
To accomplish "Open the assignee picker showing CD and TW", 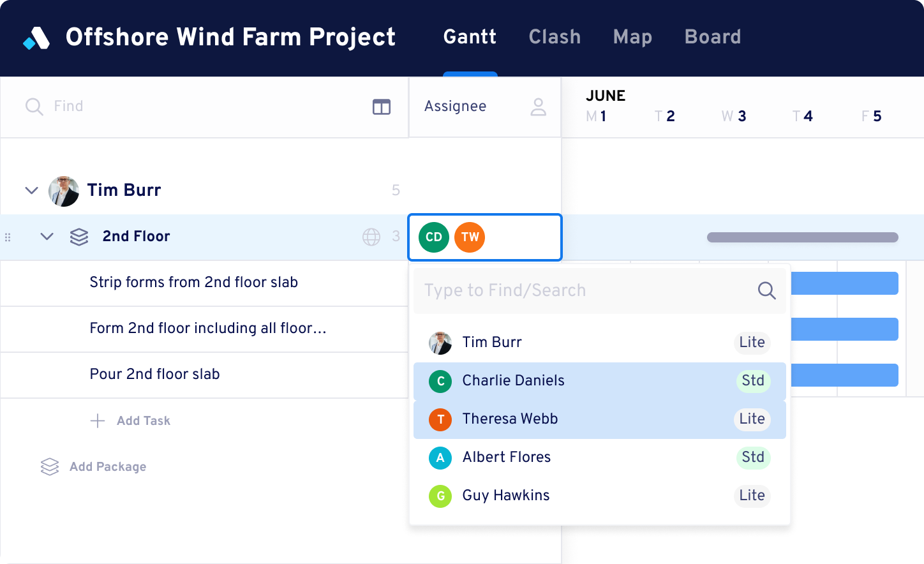I will [x=484, y=237].
